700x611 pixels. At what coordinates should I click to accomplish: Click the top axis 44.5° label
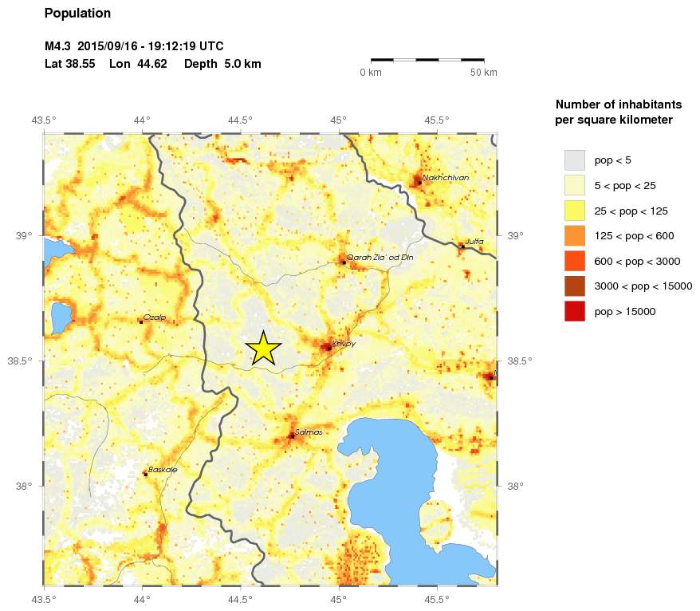pyautogui.click(x=240, y=120)
